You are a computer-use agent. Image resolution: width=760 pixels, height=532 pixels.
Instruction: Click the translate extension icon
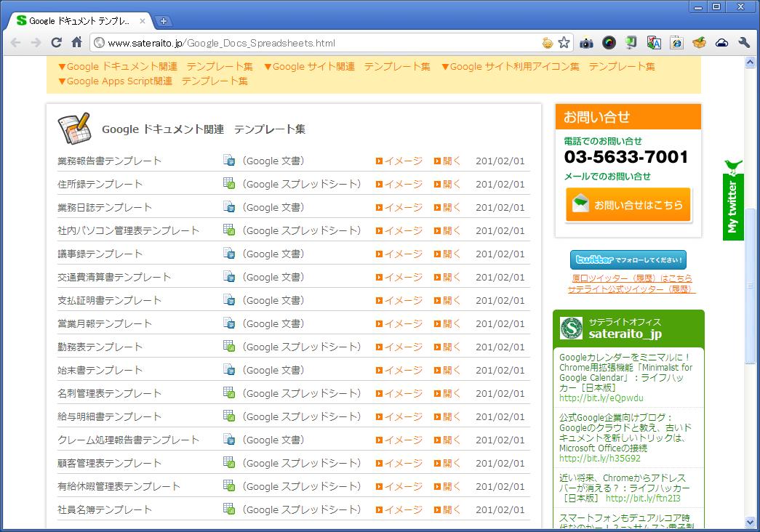tap(654, 43)
